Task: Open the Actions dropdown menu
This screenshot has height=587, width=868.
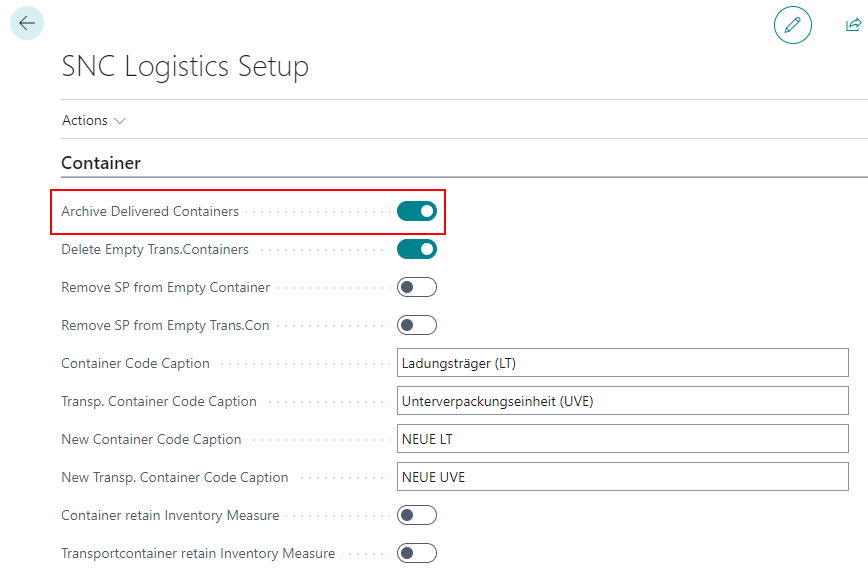Action: click(x=94, y=120)
